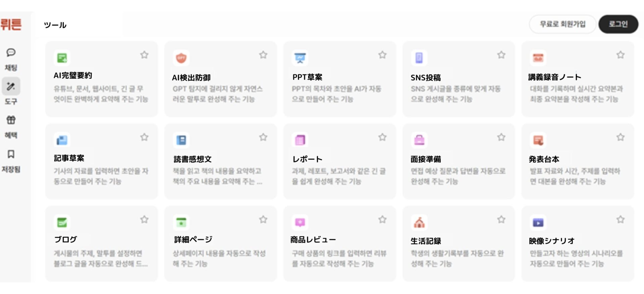Toggle favorite star for 発表台本
644x294 pixels.
[621, 137]
